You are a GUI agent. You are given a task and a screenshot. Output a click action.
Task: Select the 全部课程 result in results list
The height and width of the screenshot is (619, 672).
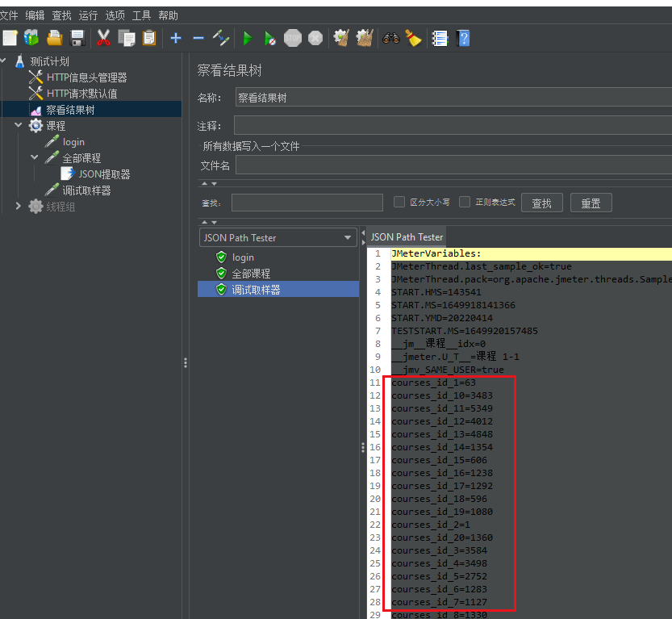point(251,274)
